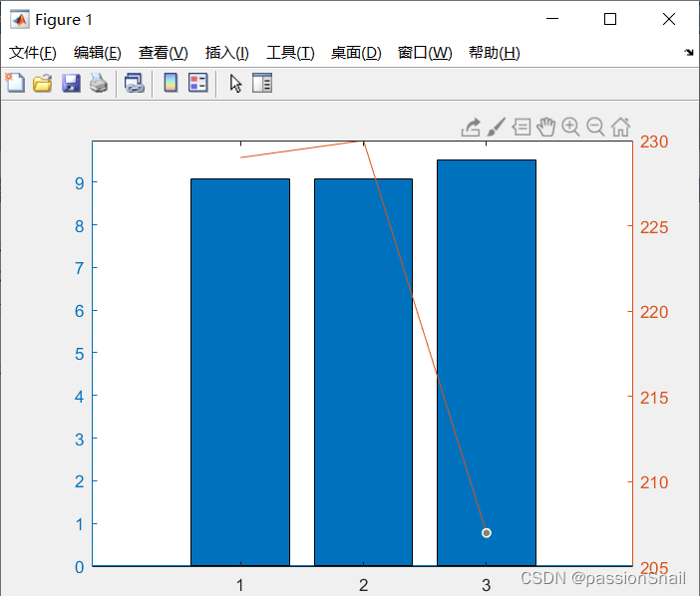Open the 文件(F) menu
Image resolution: width=700 pixels, height=596 pixels.
(33, 53)
